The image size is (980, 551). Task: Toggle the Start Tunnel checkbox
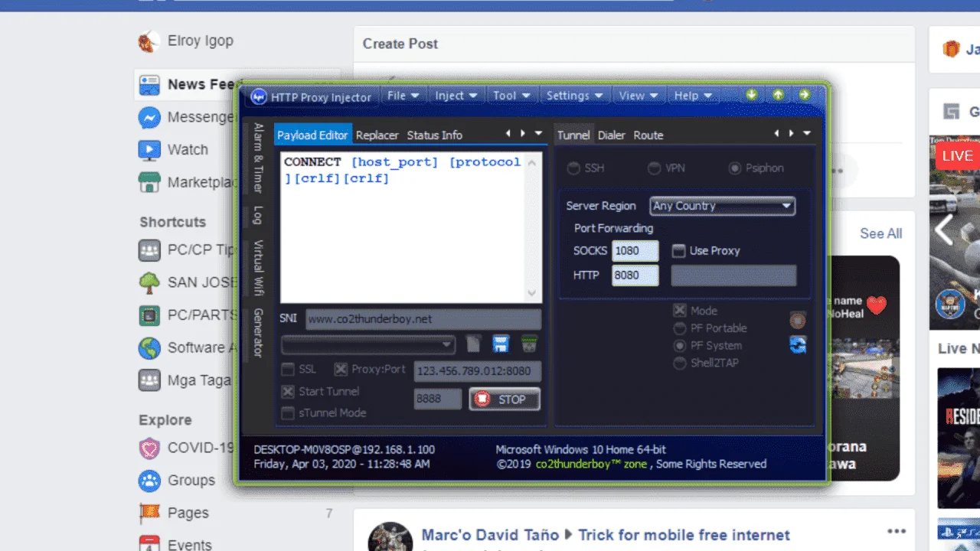288,392
